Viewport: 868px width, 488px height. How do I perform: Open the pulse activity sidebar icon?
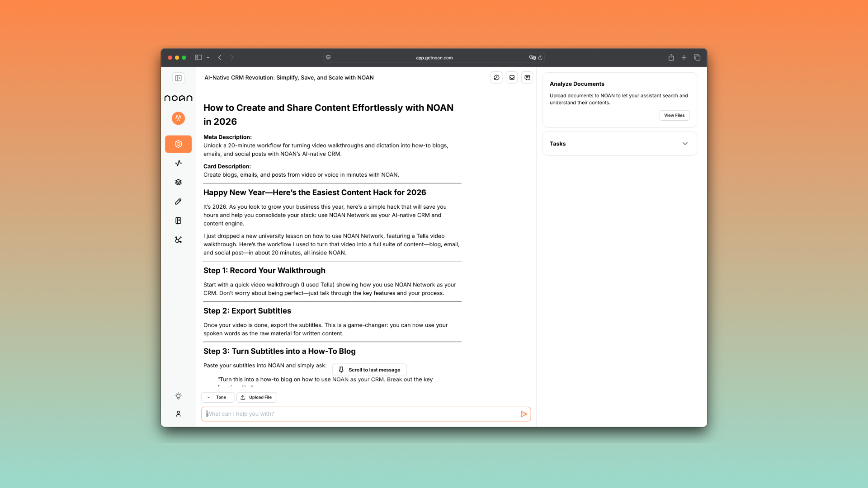coord(178,163)
